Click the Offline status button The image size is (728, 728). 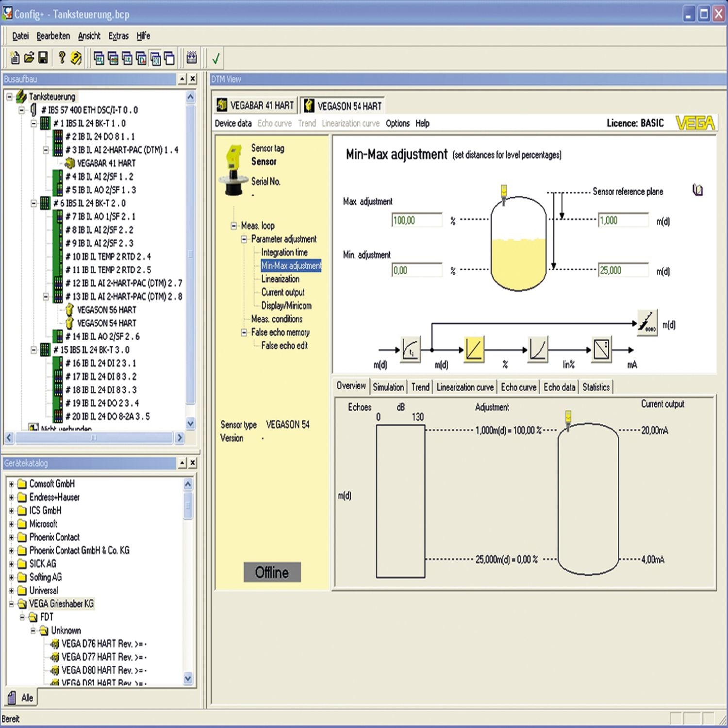[x=272, y=572]
